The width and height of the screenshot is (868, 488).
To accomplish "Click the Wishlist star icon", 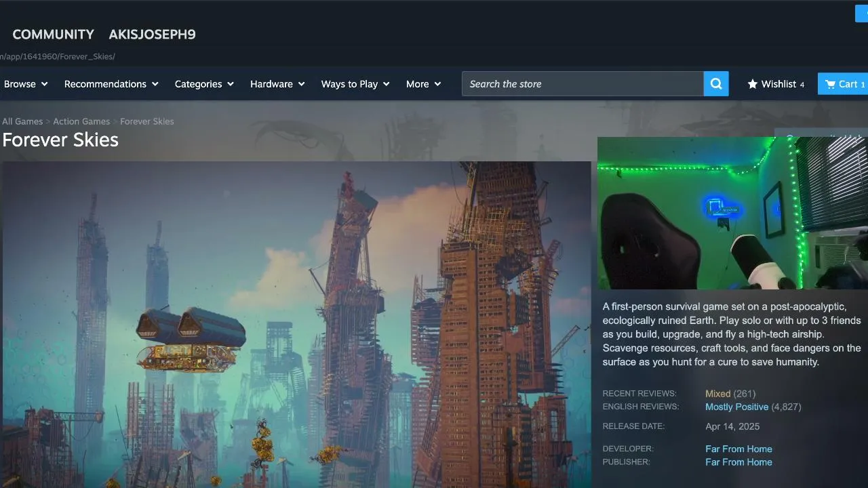I will 753,84.
